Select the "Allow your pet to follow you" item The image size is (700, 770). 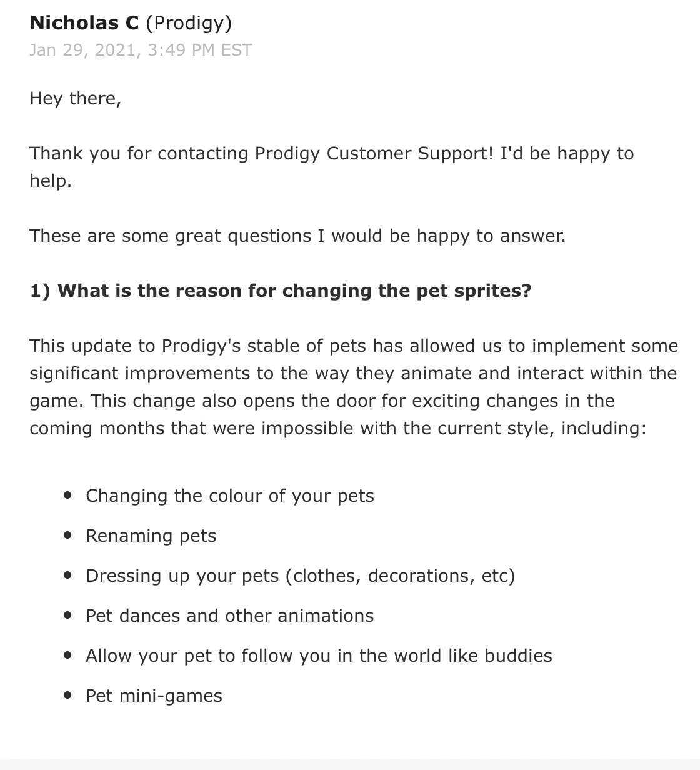(319, 656)
